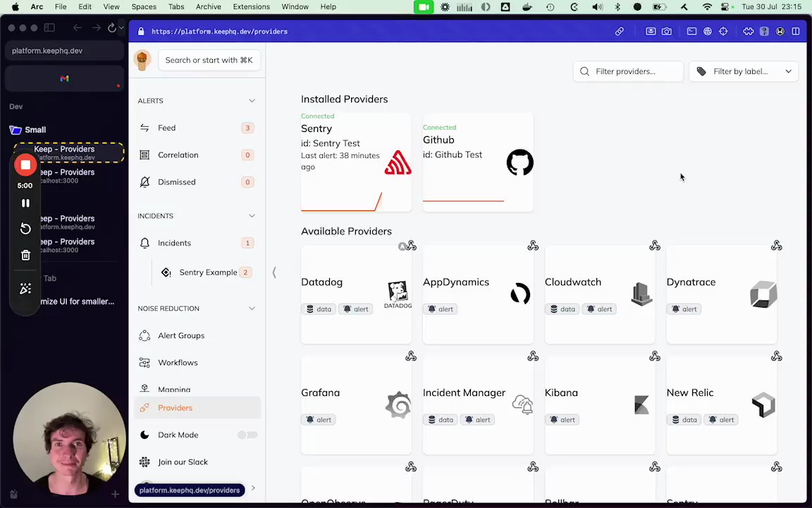Click the webhook icon on the New Relic card
This screenshot has height=508, width=812.
776,356
